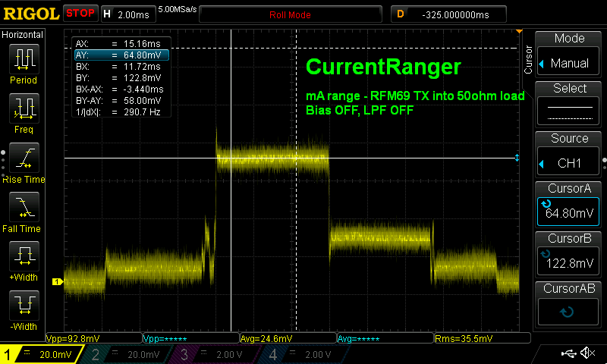
Task: Select the +Width measurement icon
Action: click(24, 256)
